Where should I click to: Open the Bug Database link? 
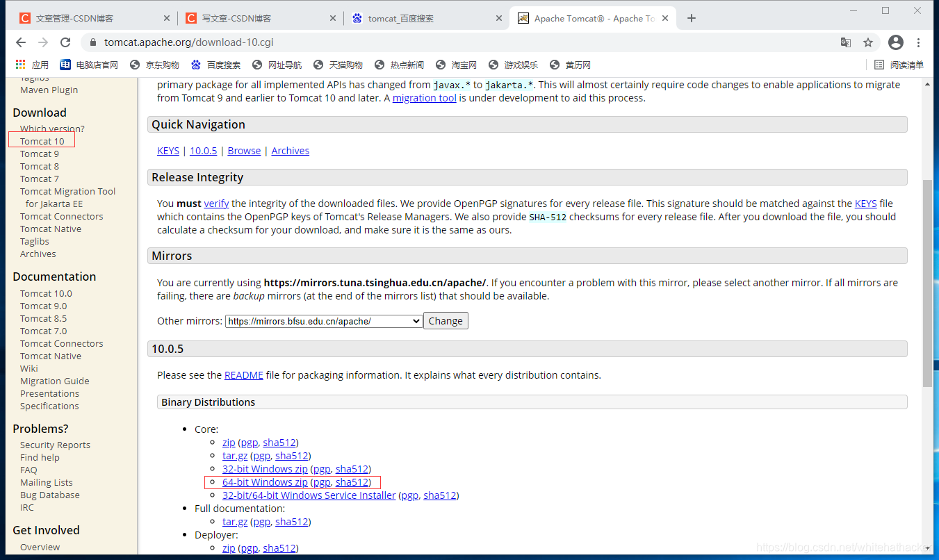50,495
